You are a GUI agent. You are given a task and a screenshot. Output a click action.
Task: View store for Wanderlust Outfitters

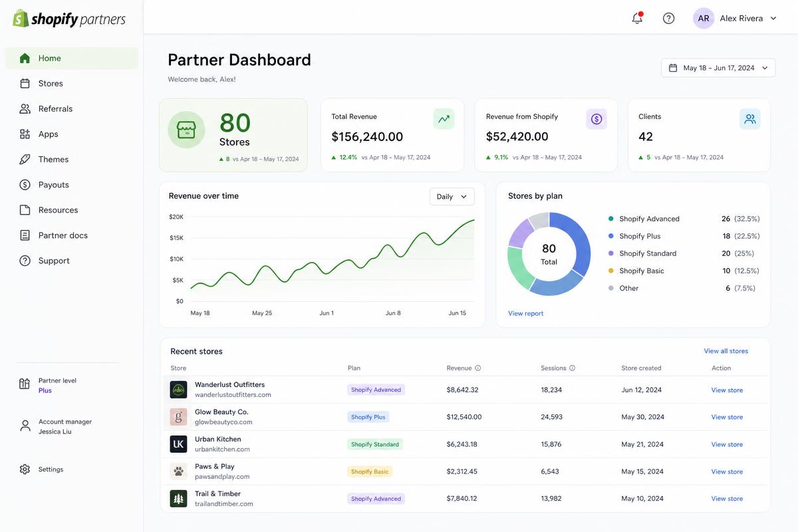[727, 390]
